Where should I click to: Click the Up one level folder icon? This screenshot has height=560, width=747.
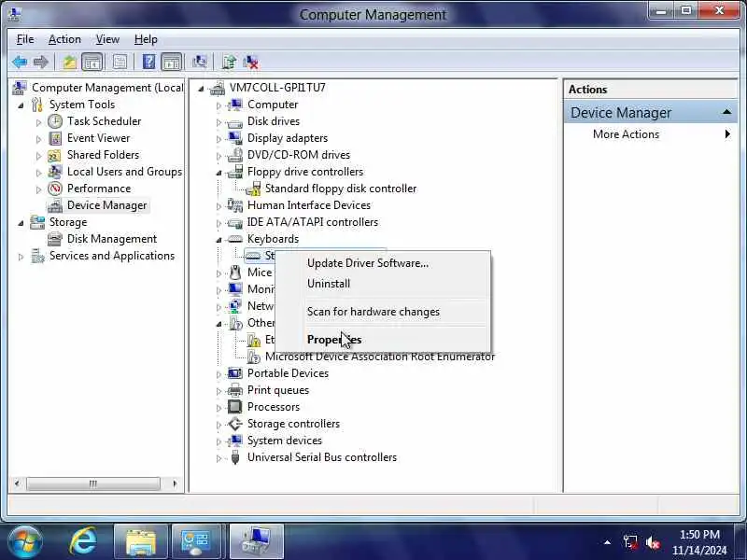[69, 62]
